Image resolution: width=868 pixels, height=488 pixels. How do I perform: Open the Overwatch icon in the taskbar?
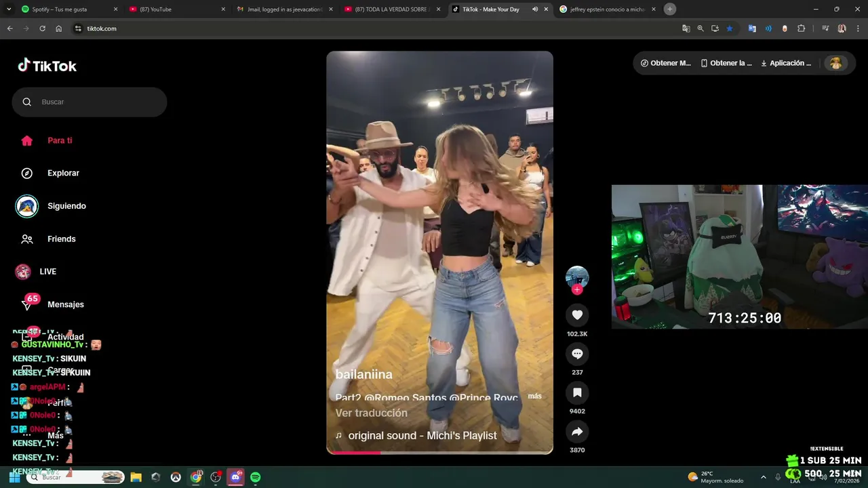click(176, 477)
